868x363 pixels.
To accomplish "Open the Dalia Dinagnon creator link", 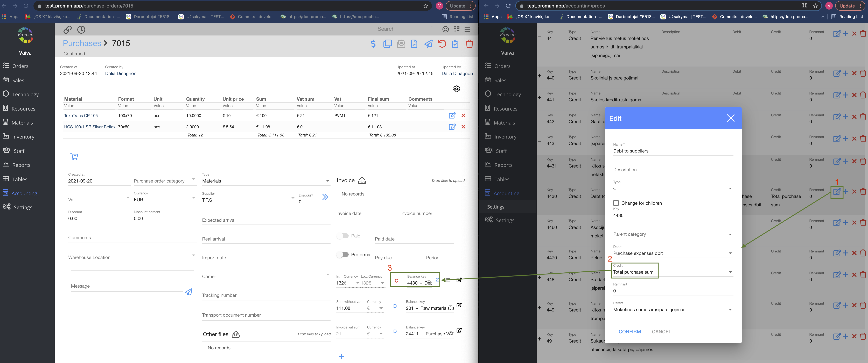I will click(x=121, y=73).
